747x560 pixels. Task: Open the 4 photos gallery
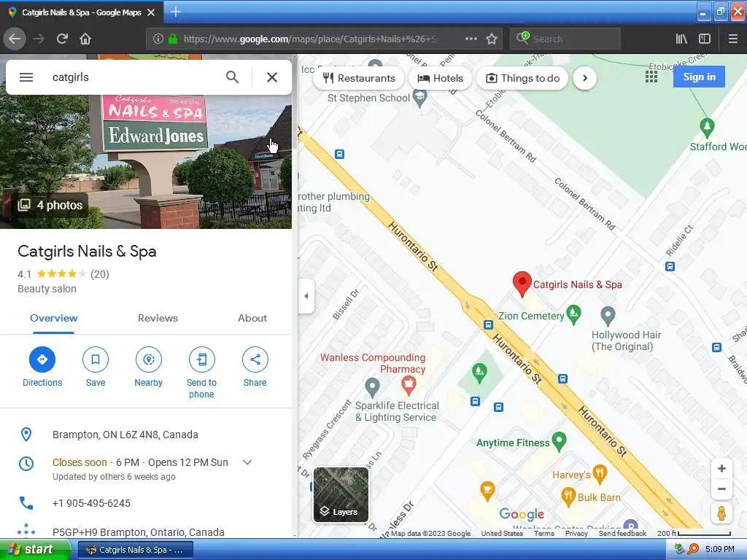[x=50, y=205]
